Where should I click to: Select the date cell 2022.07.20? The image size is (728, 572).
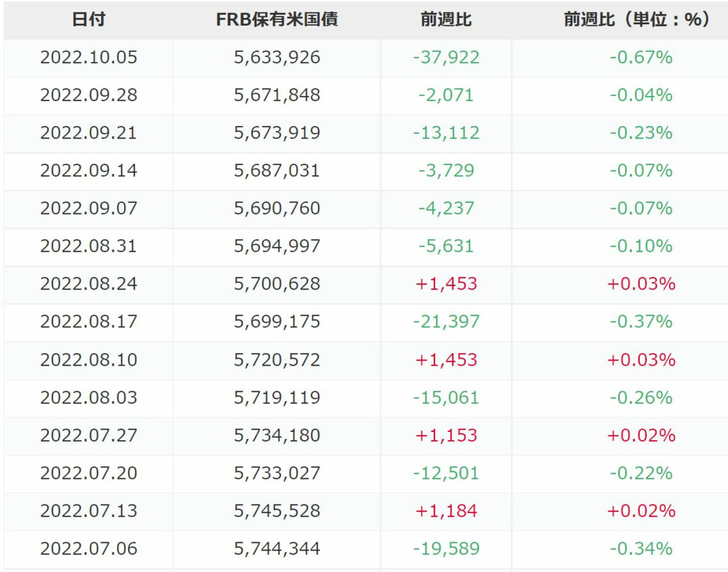(89, 472)
